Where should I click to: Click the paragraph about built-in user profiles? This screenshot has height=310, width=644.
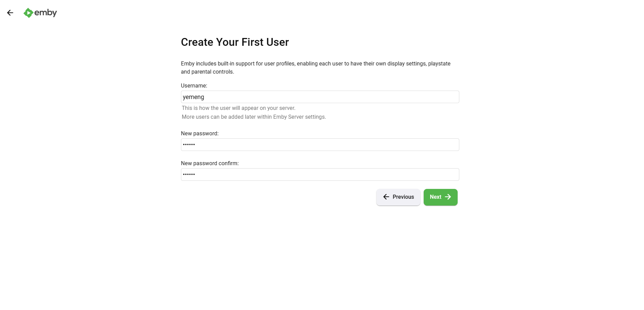pyautogui.click(x=315, y=67)
